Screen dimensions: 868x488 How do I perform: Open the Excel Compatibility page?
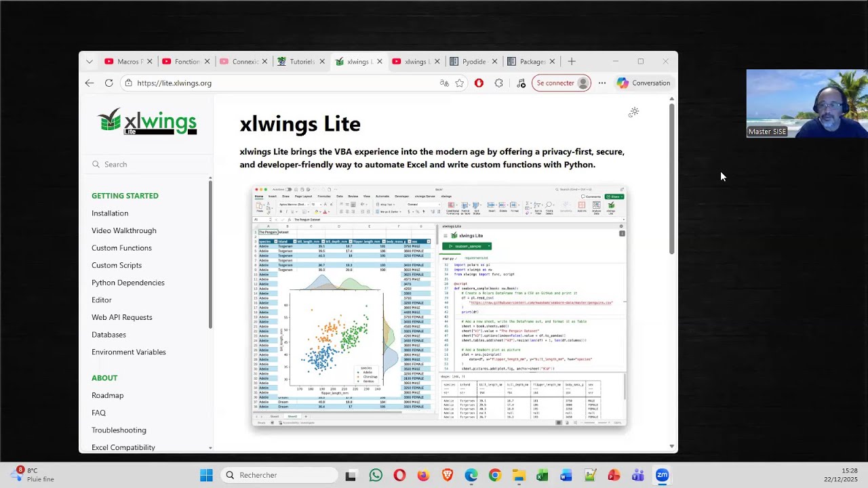point(123,447)
